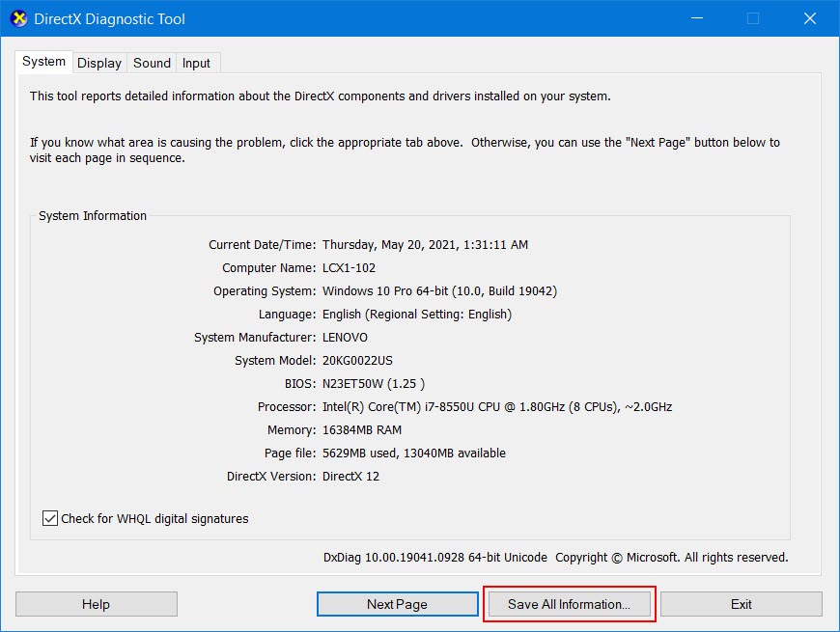Exit the DirectX Diagnostic Tool

pyautogui.click(x=741, y=604)
